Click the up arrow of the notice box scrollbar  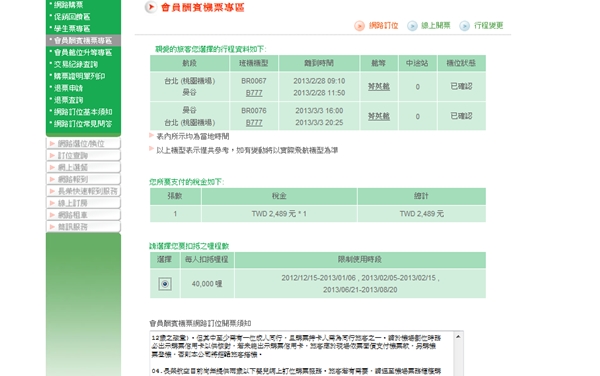(x=458, y=337)
